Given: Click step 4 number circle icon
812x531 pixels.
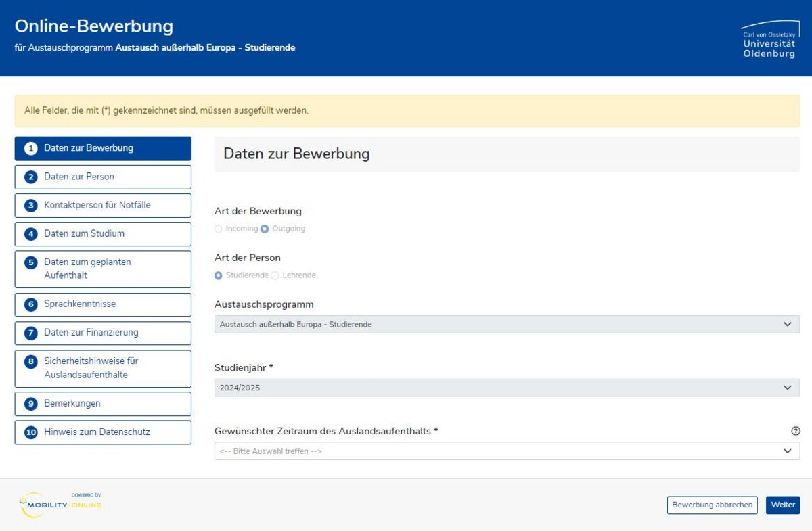Looking at the screenshot, I should click(x=30, y=234).
